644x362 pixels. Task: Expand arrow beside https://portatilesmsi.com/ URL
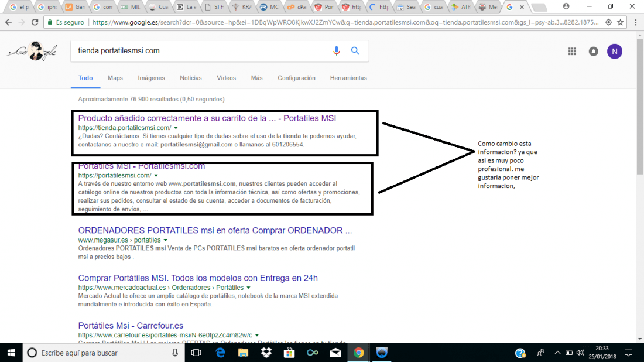[156, 176]
